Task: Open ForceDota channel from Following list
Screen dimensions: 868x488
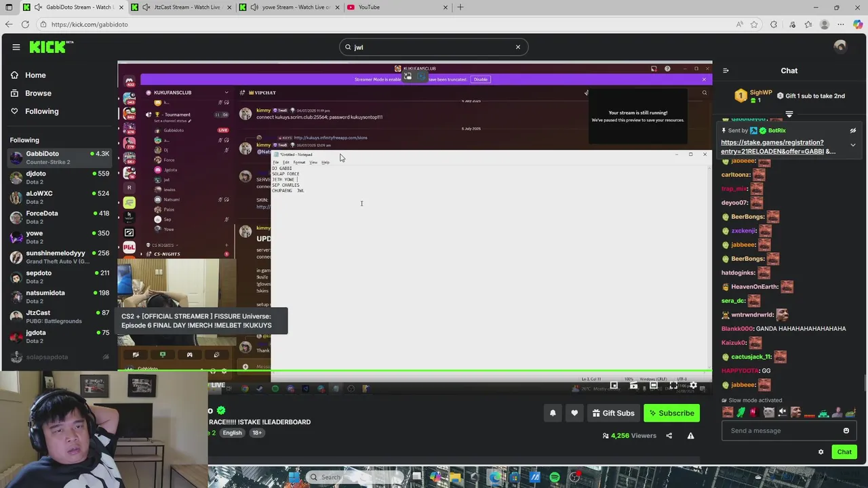Action: point(59,218)
